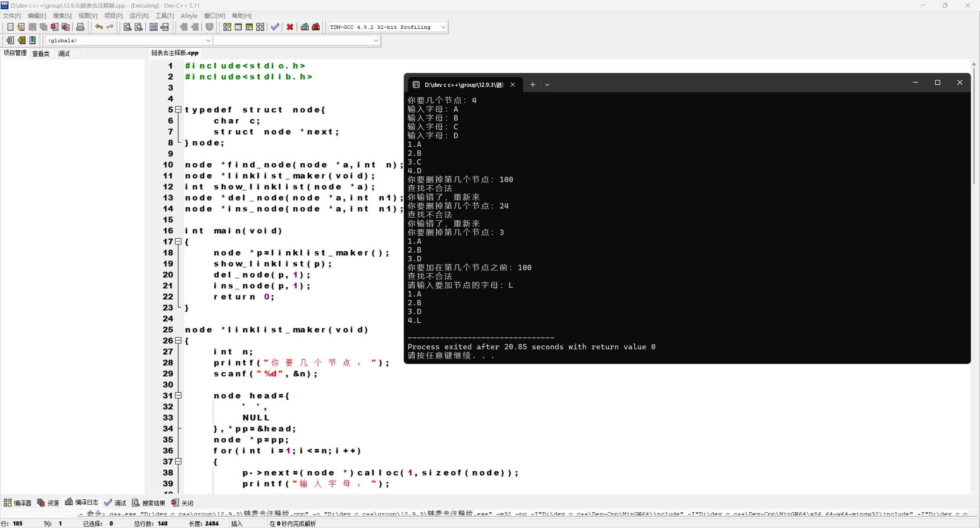Screen dimensions: 980x528
Task: Collapse the fold marker at line 31
Action: pyautogui.click(x=178, y=395)
